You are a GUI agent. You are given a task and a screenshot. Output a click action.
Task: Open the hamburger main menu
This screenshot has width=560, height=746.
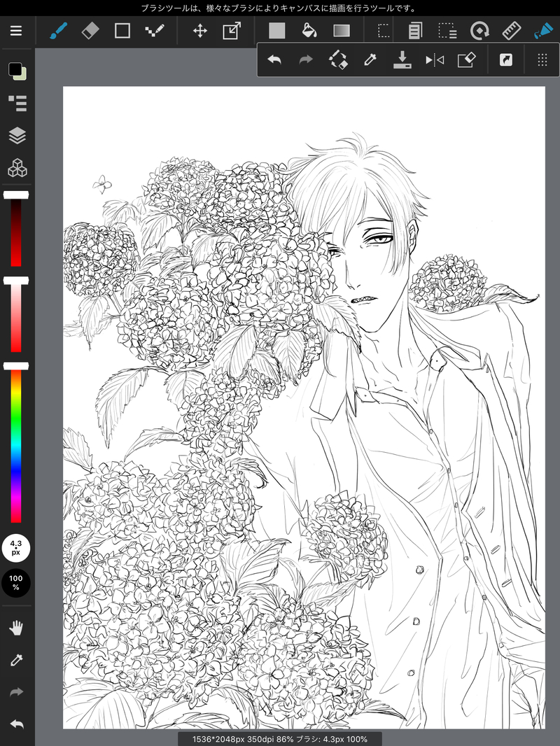coord(16,31)
